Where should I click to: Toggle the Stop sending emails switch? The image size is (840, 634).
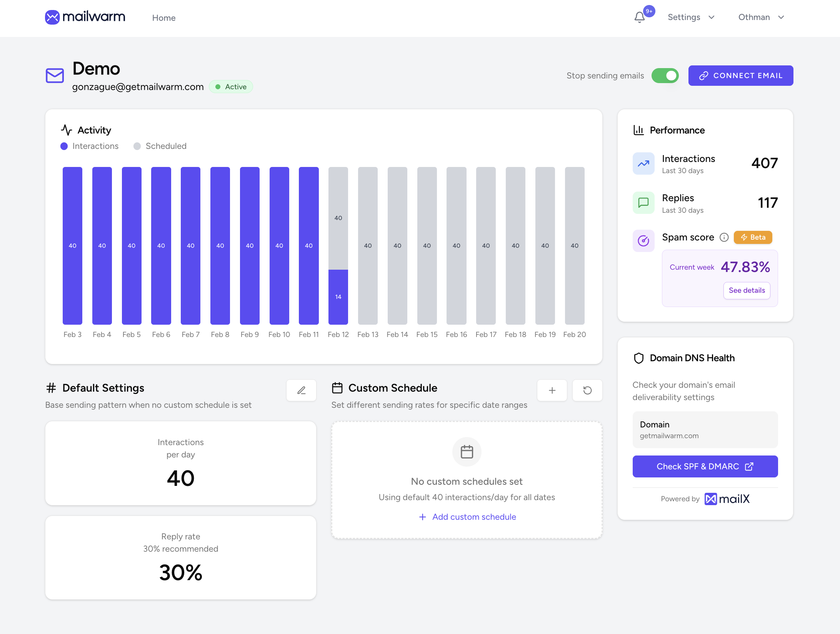coord(665,76)
